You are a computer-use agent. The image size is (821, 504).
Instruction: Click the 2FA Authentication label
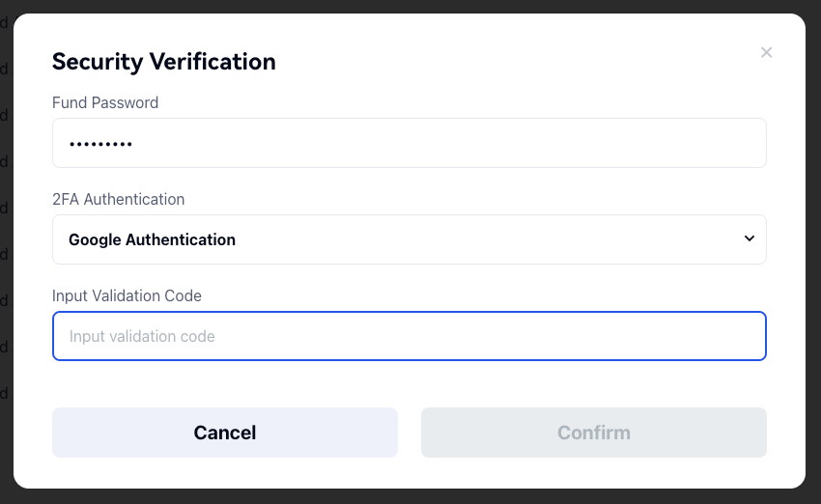118,199
